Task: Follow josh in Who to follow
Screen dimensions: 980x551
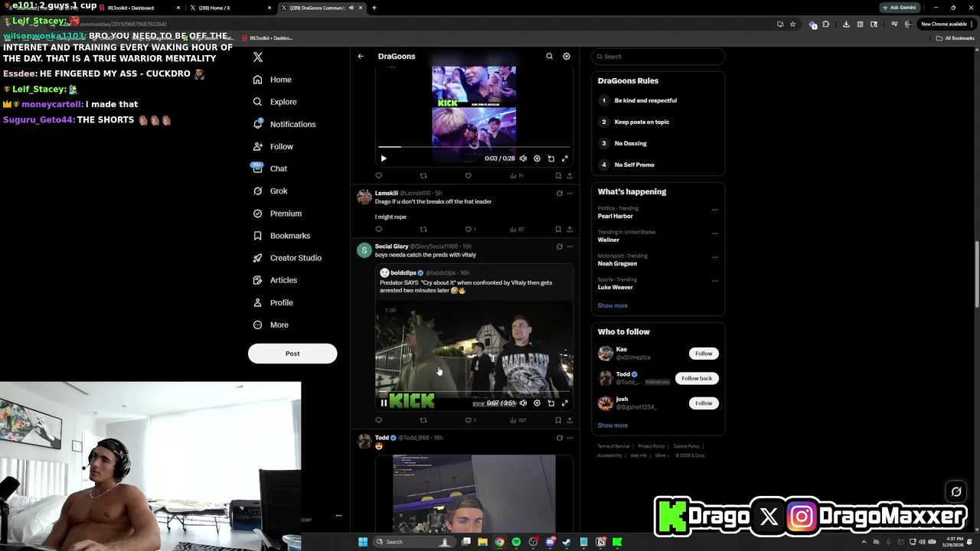Action: (704, 403)
